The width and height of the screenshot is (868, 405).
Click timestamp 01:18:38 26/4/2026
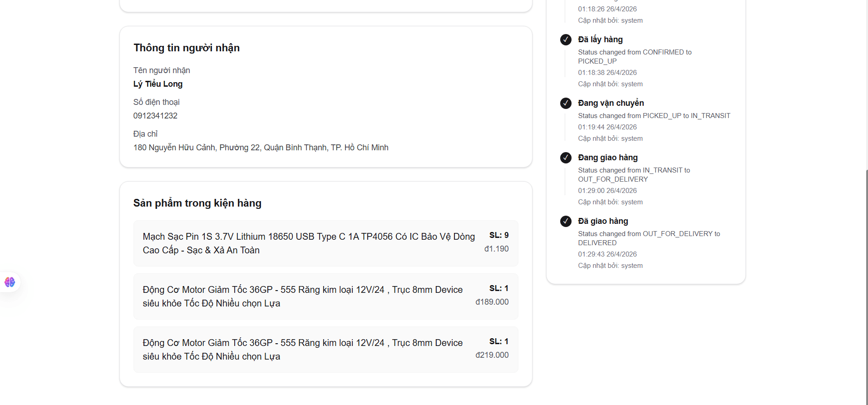click(x=607, y=73)
